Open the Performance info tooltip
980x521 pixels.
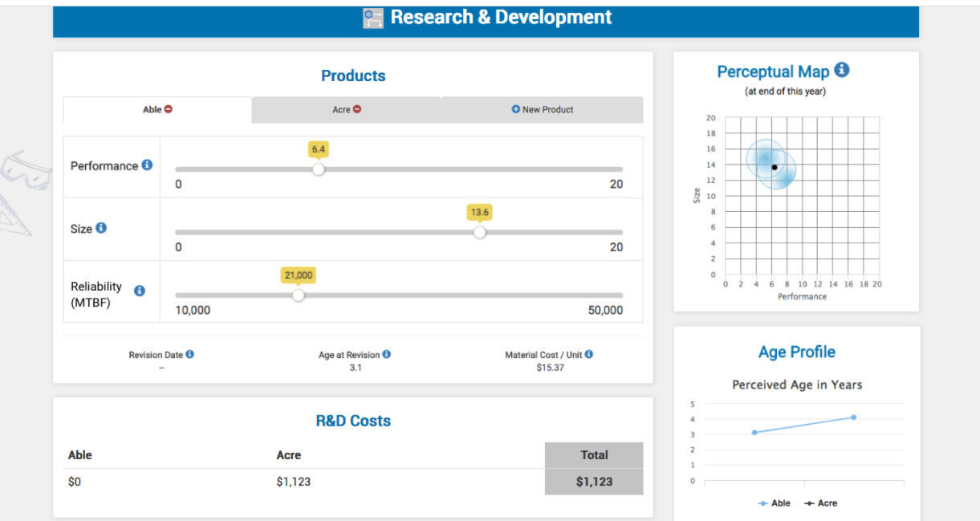pyautogui.click(x=147, y=165)
